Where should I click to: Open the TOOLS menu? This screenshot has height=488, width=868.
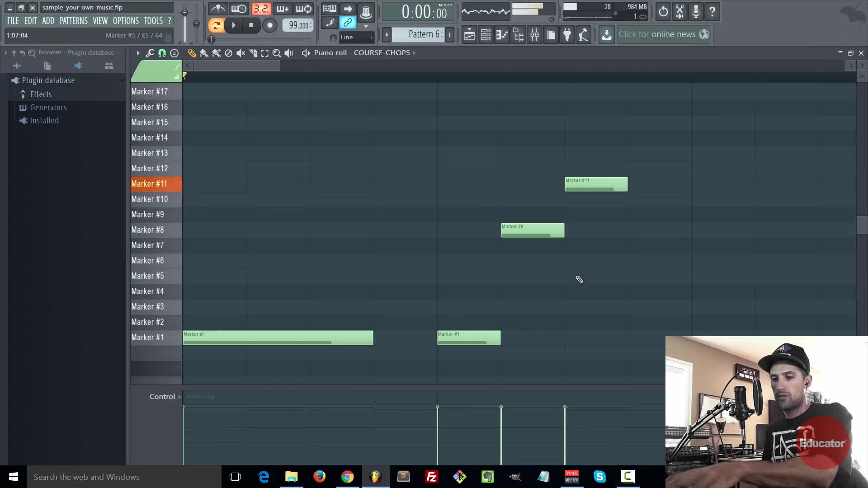coord(153,21)
